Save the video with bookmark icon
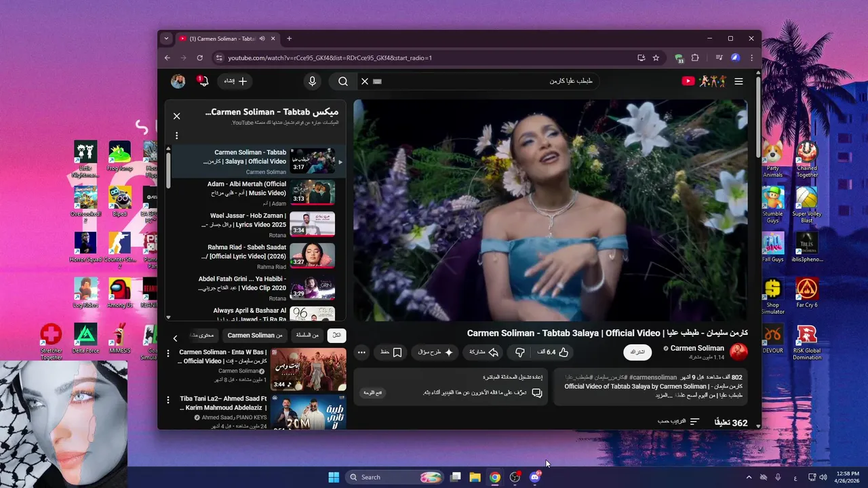The image size is (868, 488). click(391, 352)
